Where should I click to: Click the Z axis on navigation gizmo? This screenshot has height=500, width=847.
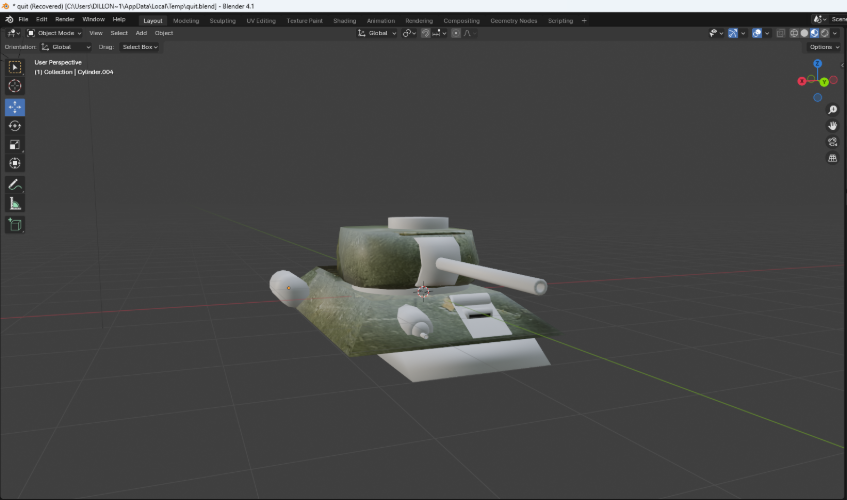(817, 63)
